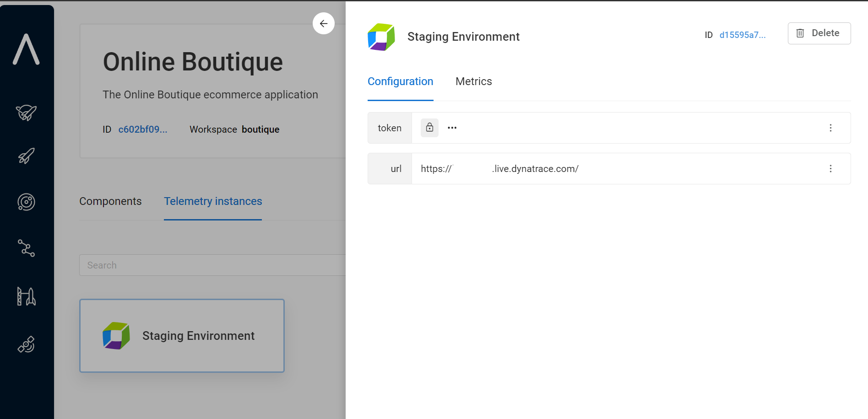Open the satellite sidebar icon
Screen dimensions: 868x419
[x=26, y=344]
